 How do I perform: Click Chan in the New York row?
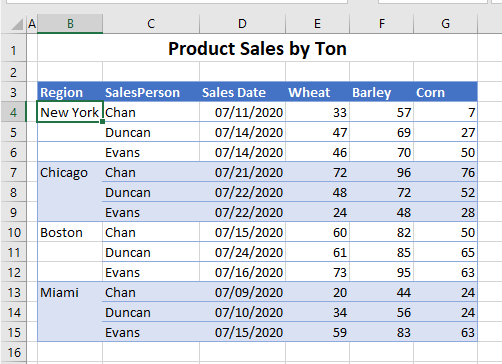click(x=151, y=112)
